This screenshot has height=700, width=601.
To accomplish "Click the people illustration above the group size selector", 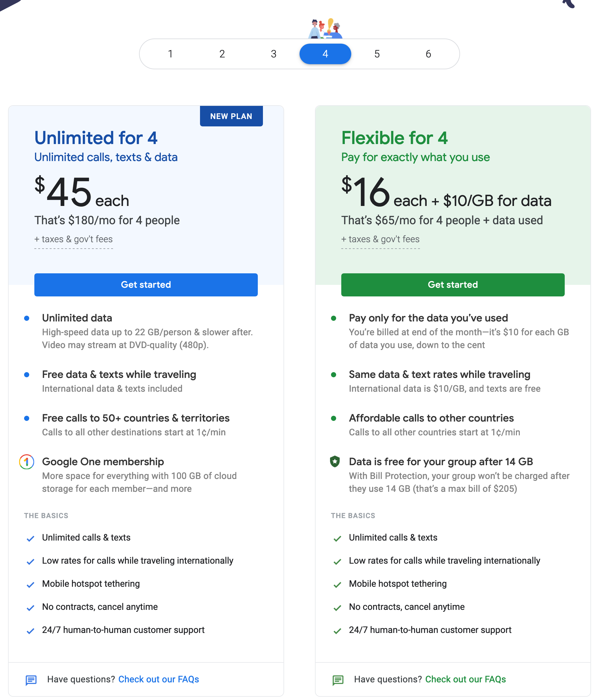I will [x=325, y=29].
